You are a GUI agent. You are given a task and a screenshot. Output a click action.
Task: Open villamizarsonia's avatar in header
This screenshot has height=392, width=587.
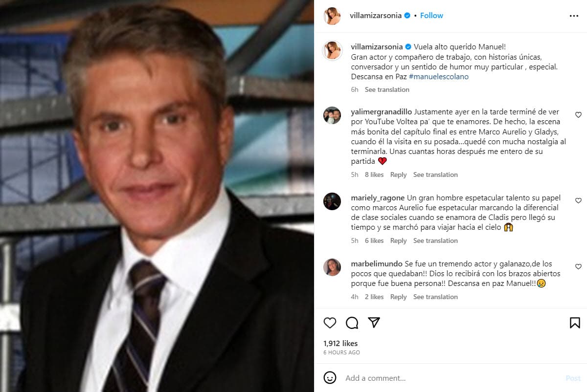click(x=332, y=16)
